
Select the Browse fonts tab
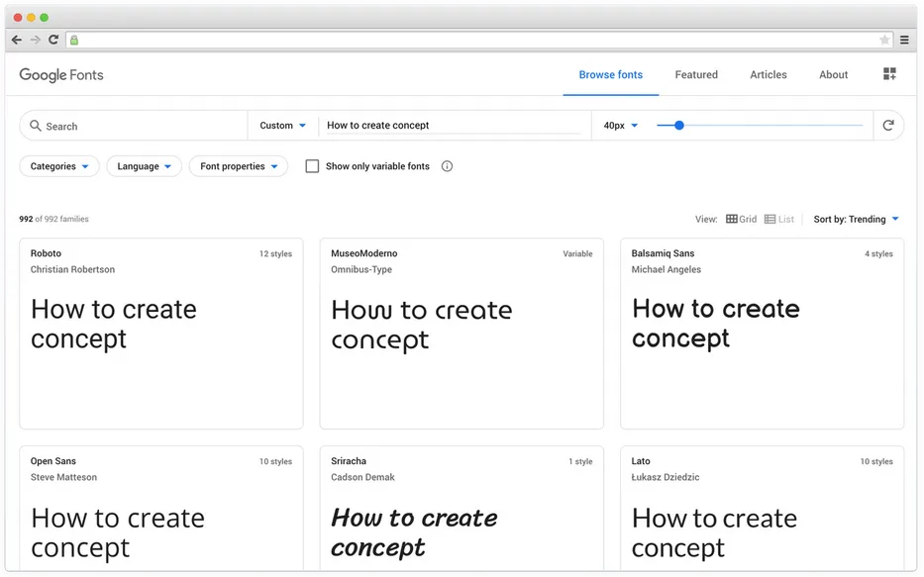(x=610, y=75)
